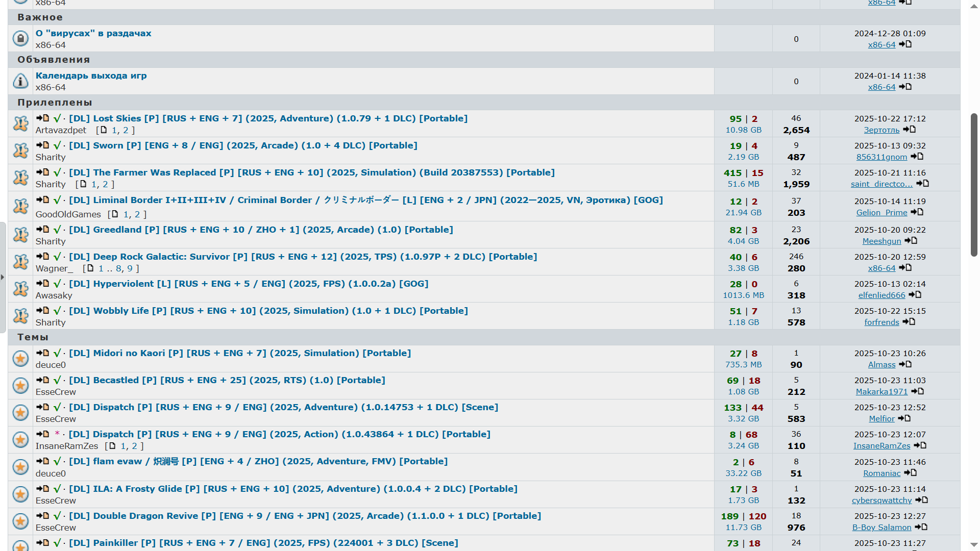Click lock icon beside 'О вирусах в раздачах'
980x551 pixels.
(x=20, y=38)
